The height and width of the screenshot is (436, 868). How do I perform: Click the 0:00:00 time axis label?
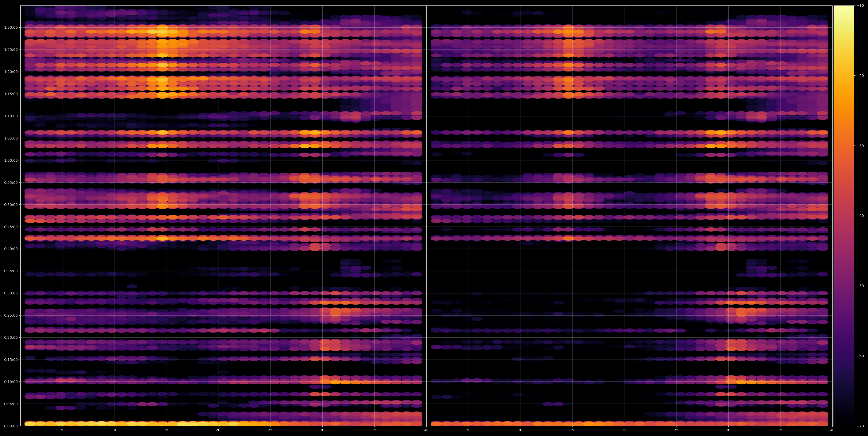pyautogui.click(x=11, y=426)
